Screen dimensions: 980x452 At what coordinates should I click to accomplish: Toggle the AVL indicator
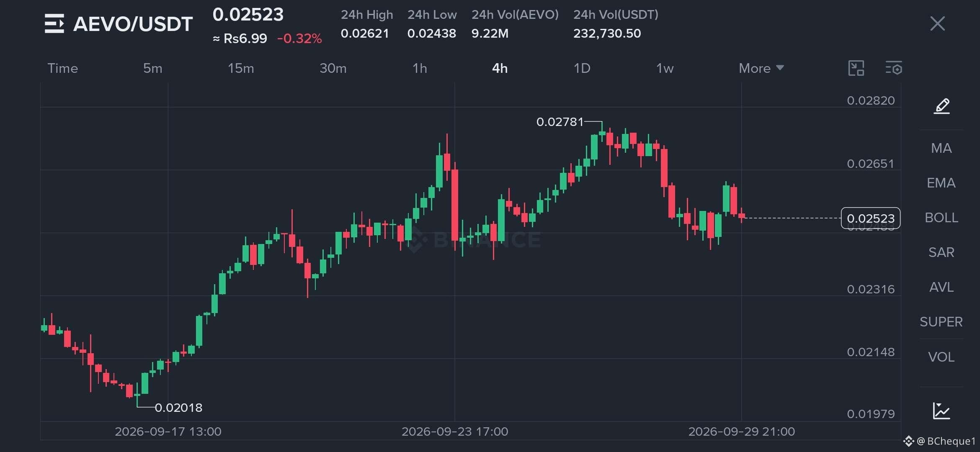pos(941,287)
